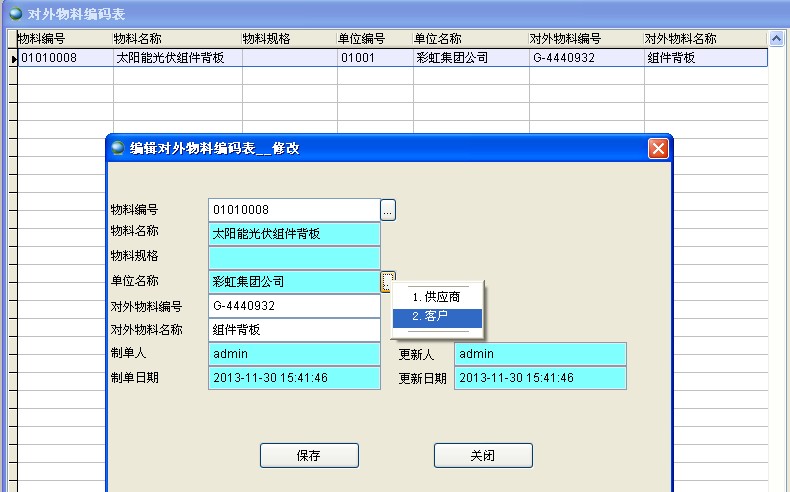The image size is (790, 492).
Task: Click the 对外物料名称 input field
Action: (293, 330)
